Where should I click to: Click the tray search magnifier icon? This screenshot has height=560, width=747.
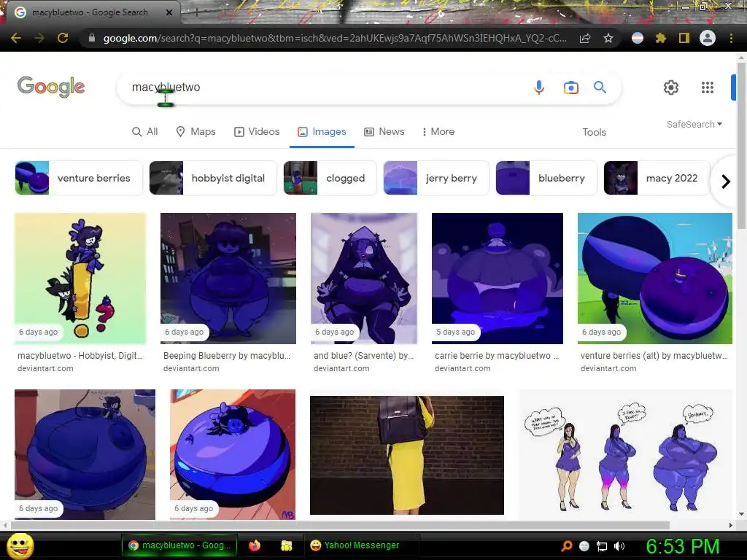coord(566,546)
